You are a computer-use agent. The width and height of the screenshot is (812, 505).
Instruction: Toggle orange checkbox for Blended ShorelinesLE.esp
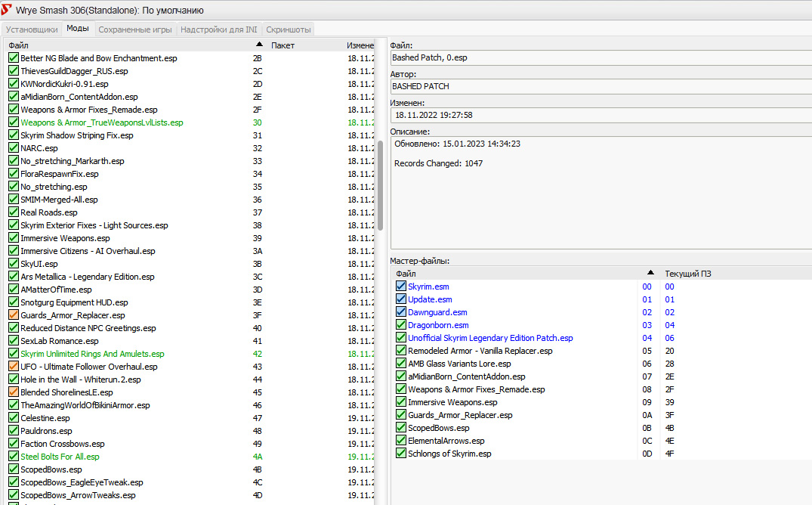coord(14,392)
